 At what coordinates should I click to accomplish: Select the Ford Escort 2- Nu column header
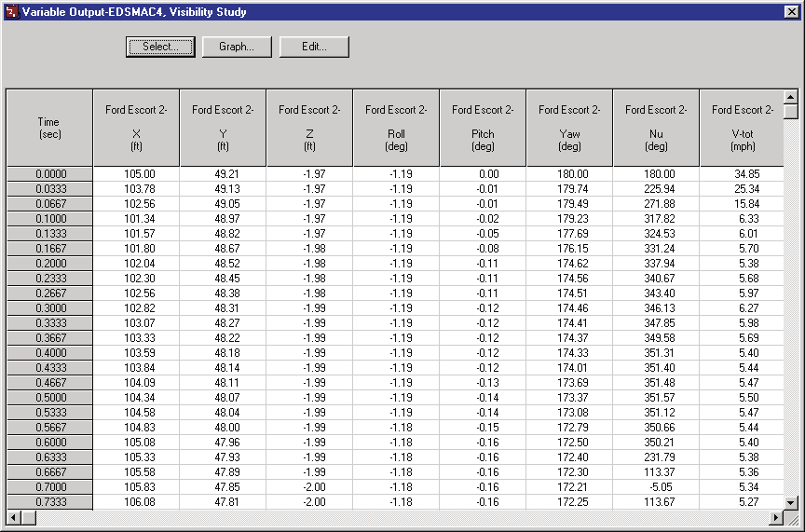[656, 128]
